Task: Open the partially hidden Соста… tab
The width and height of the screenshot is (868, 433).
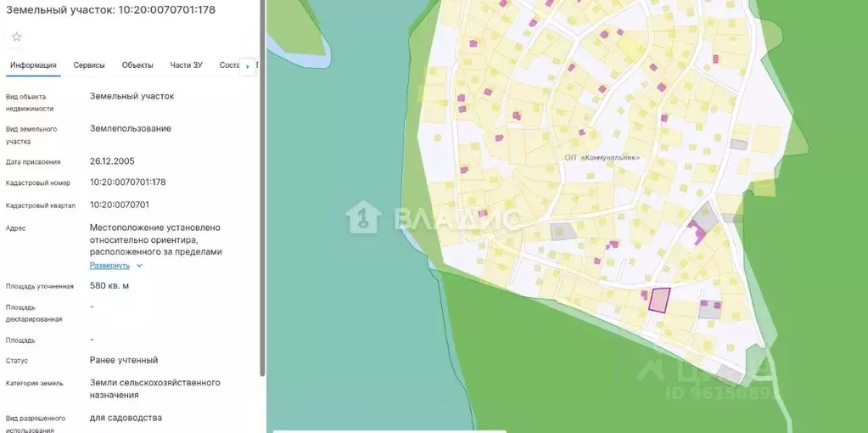Action: click(229, 65)
